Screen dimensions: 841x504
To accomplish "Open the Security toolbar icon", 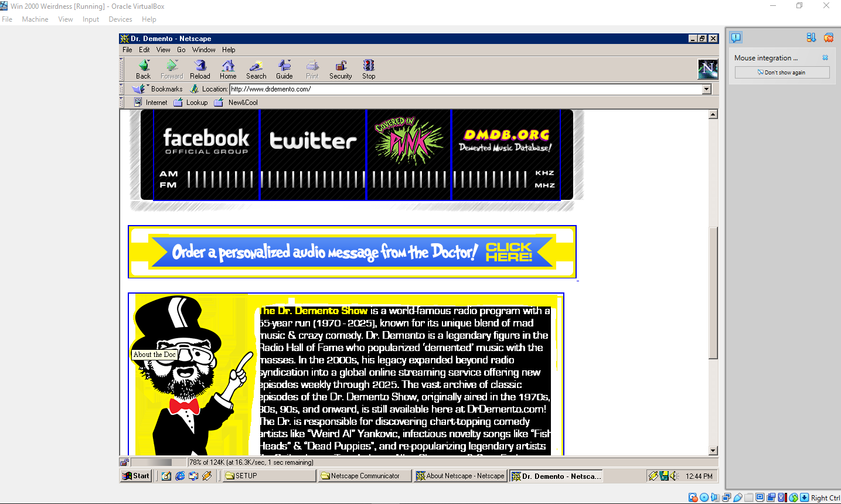I will pyautogui.click(x=341, y=69).
